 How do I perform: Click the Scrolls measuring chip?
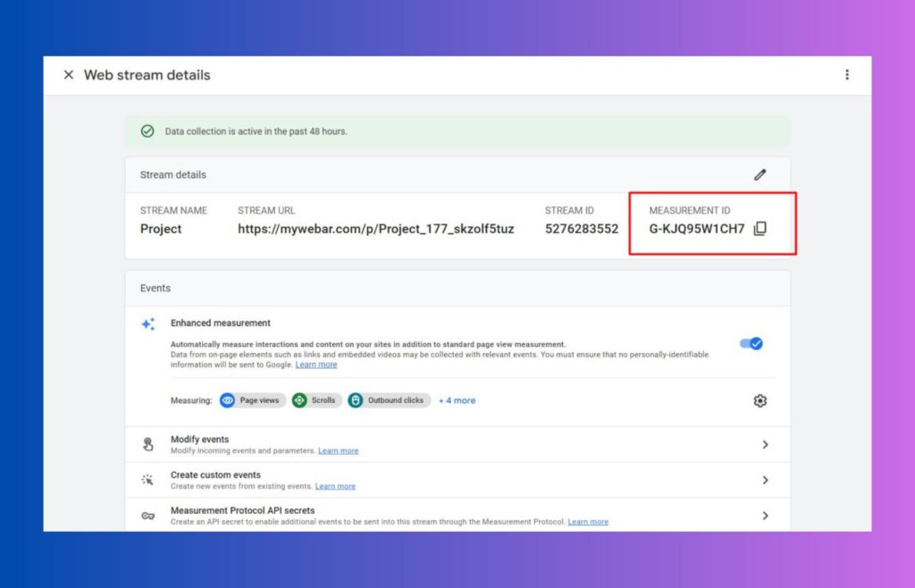[x=316, y=400]
